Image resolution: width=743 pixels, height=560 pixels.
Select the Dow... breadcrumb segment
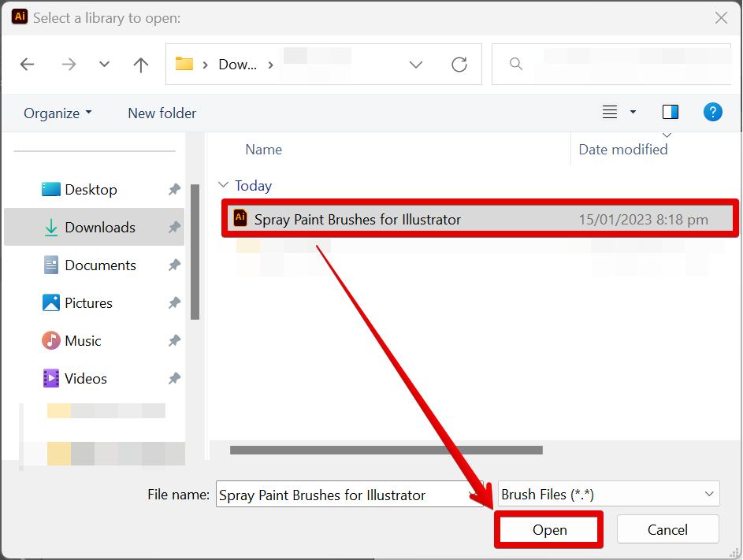coord(237,65)
